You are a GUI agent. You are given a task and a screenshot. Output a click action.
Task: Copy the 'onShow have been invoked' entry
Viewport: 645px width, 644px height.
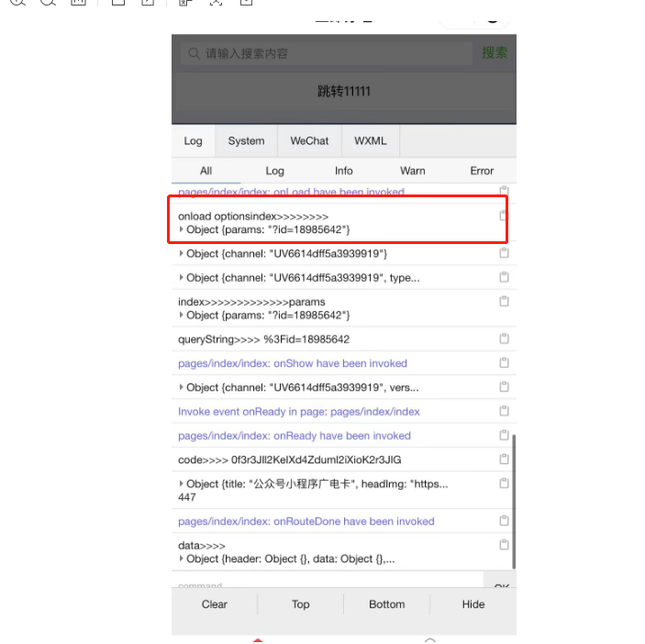click(x=504, y=362)
